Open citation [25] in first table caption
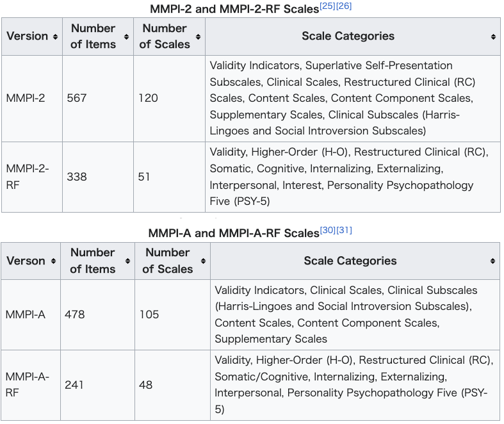 [x=327, y=6]
